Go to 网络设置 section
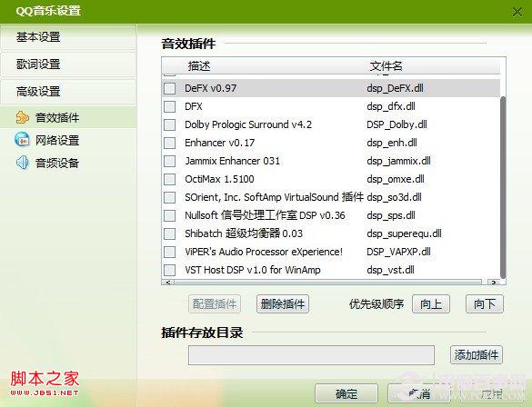The width and height of the screenshot is (532, 407). [57, 140]
